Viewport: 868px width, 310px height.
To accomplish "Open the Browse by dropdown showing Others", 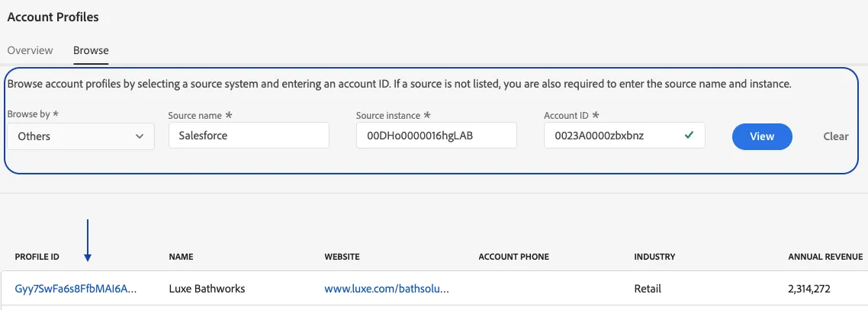I will pos(81,136).
